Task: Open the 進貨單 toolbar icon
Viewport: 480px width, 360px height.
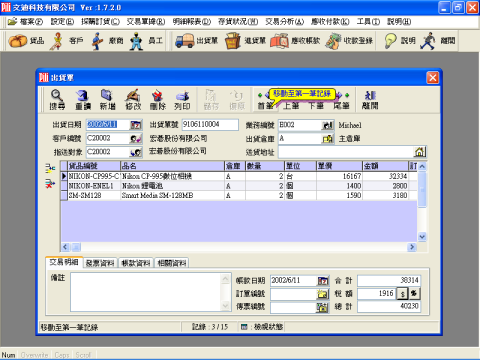Action: tap(245, 41)
